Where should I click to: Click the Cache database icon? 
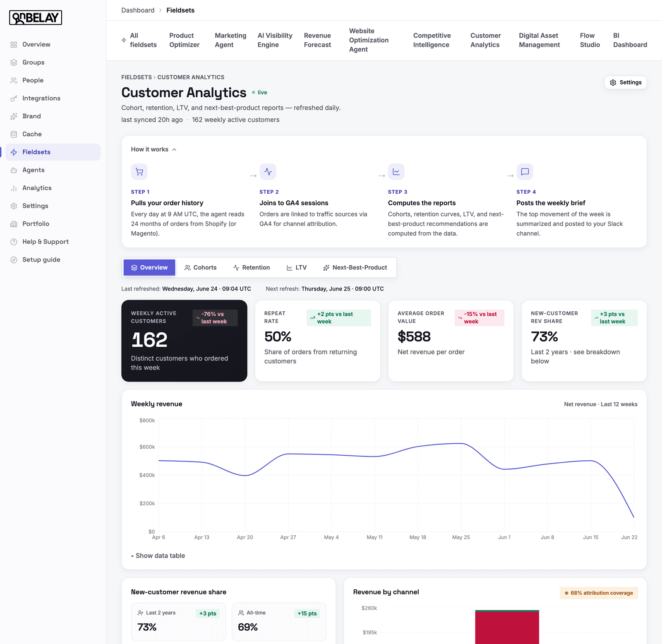(14, 134)
